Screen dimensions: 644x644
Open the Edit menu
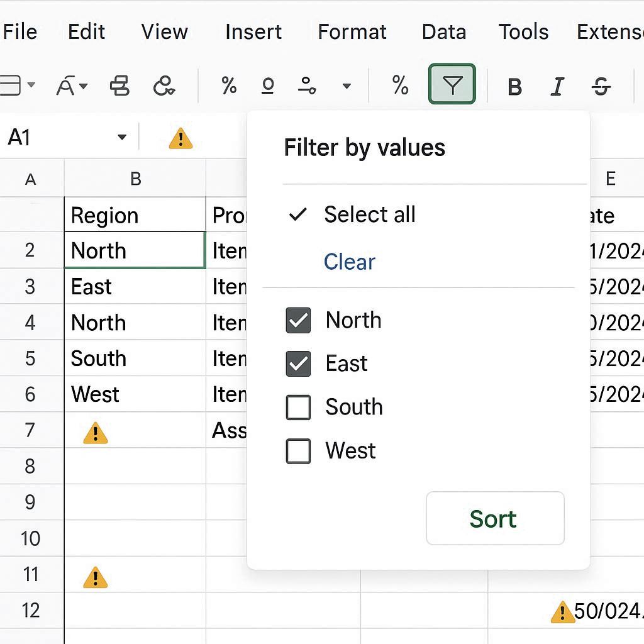(x=86, y=32)
